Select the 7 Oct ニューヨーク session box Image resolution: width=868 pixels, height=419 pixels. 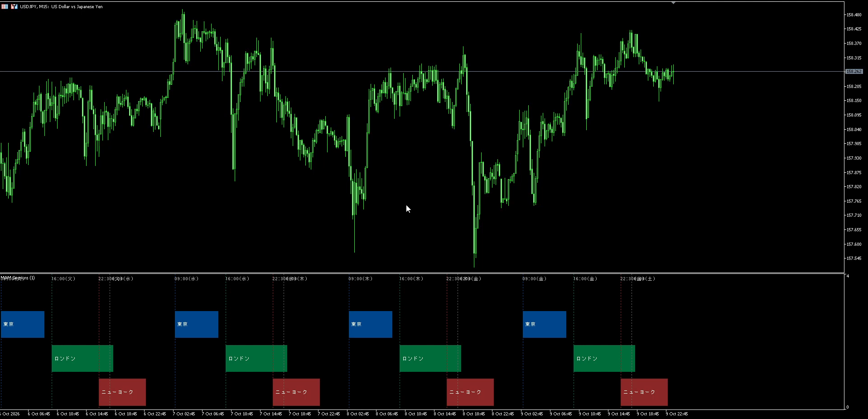click(x=296, y=392)
